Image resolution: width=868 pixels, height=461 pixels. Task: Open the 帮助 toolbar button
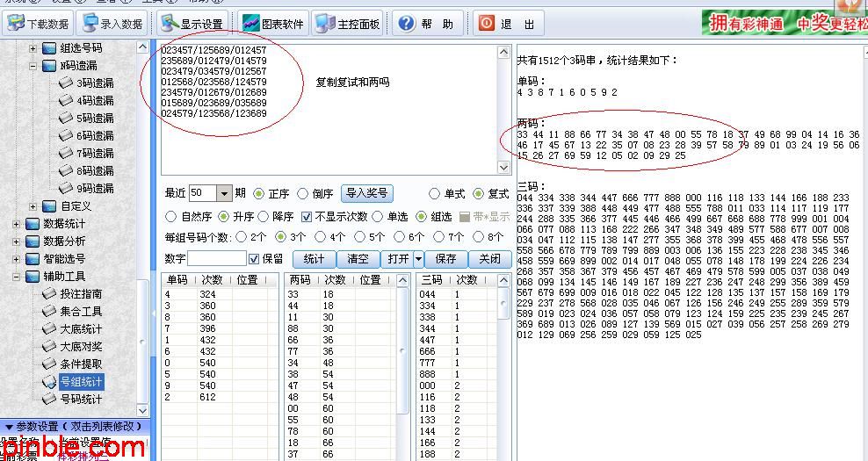click(x=428, y=23)
